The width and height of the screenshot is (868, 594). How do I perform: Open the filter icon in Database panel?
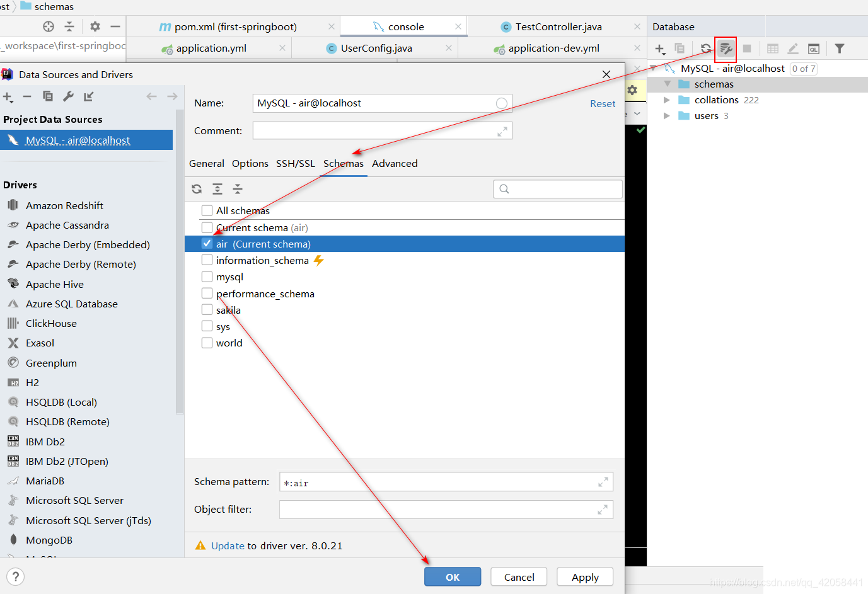click(840, 49)
